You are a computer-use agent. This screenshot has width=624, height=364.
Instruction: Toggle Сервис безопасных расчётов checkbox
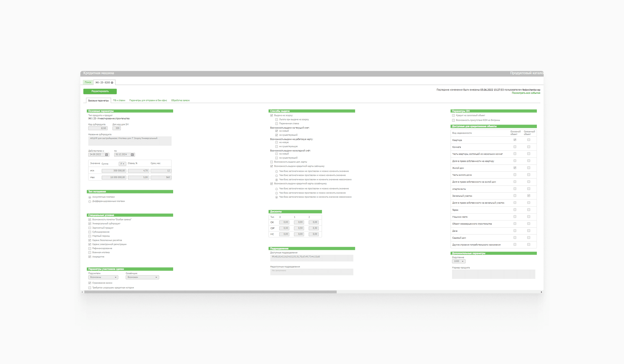tap(90, 240)
